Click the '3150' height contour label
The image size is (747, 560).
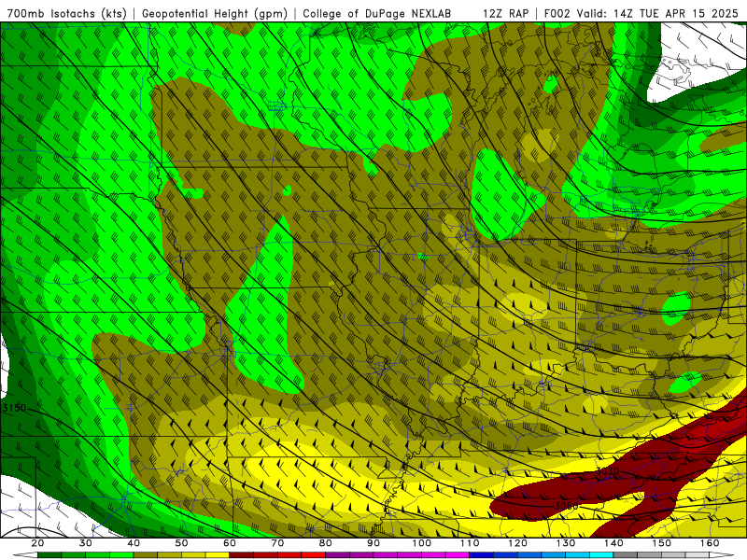coord(14,408)
